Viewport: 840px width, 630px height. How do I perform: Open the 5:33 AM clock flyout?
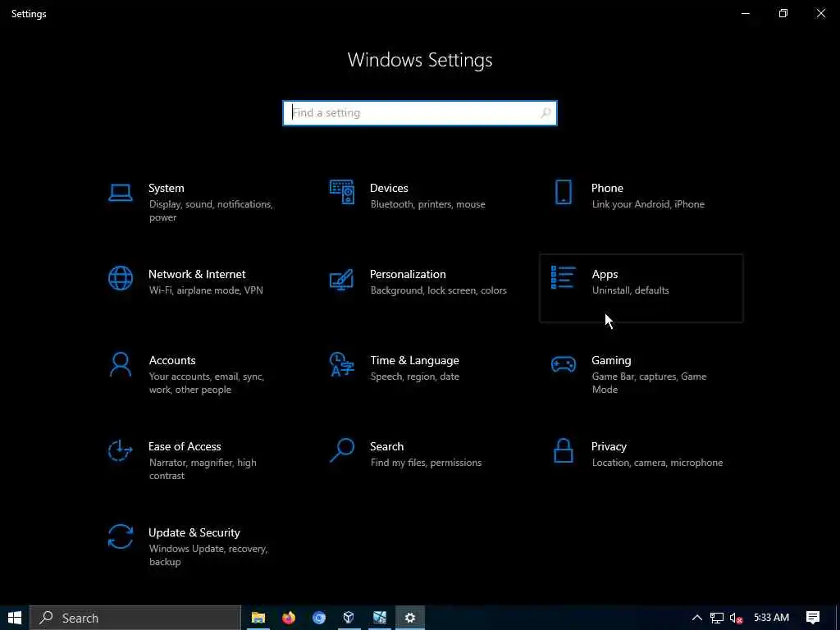(x=771, y=618)
